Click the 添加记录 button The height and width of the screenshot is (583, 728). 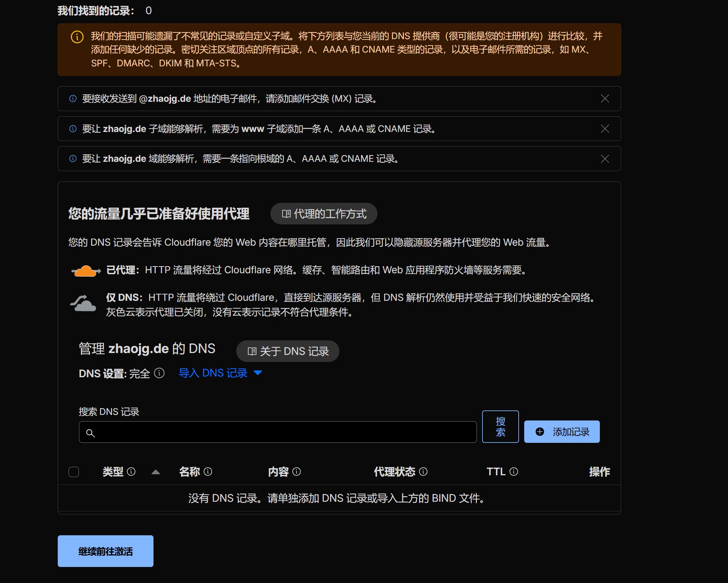coord(562,432)
